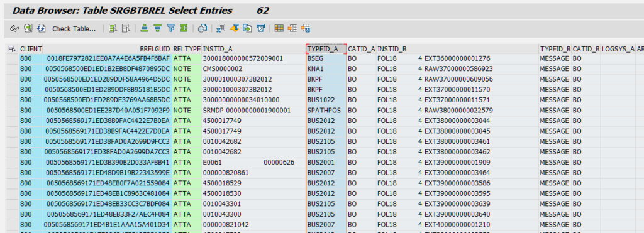Click the KNA1 cell
Screen dimensions: 644x233
click(326, 69)
